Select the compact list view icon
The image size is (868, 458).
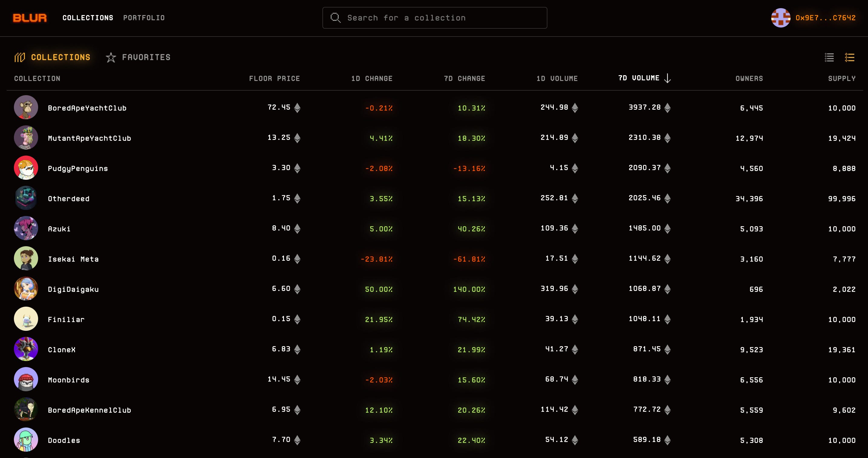(x=829, y=57)
